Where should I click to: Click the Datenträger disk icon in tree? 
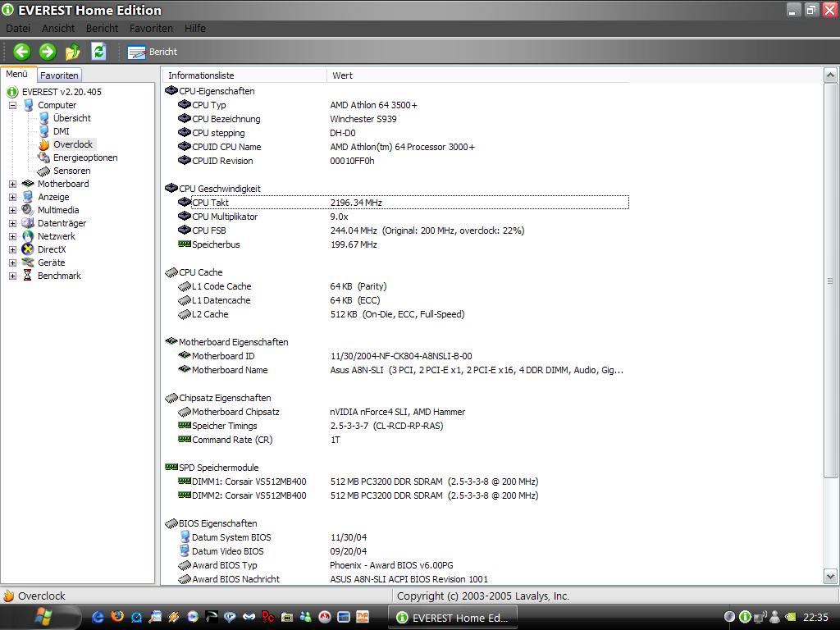28,223
